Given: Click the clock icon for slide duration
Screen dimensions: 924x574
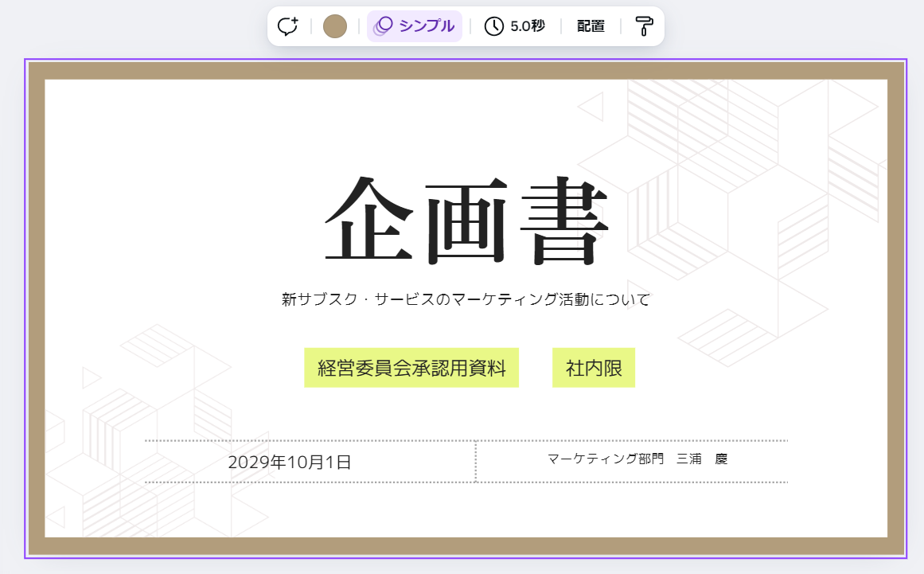Looking at the screenshot, I should [494, 26].
